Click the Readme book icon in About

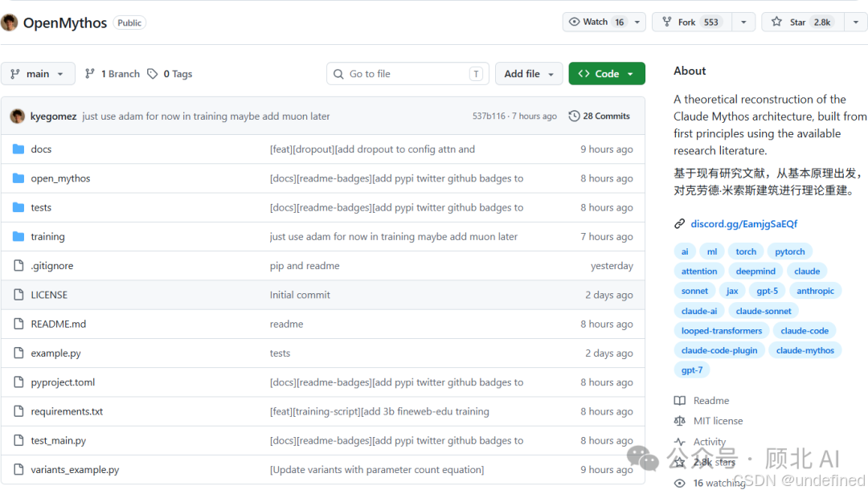point(680,401)
